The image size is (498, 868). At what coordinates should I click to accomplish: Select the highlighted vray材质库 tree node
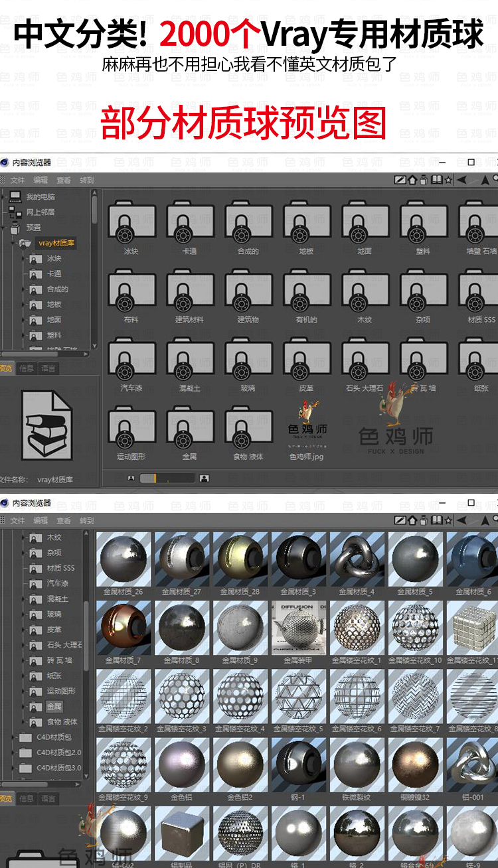tap(56, 243)
